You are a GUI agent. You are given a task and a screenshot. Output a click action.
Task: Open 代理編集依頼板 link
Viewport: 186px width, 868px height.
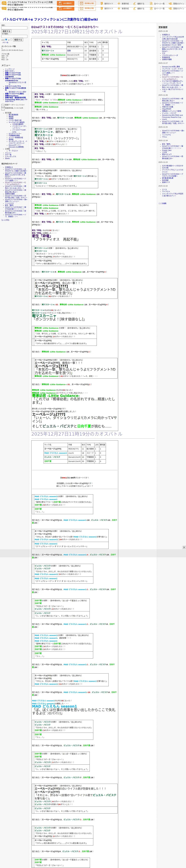(x=14, y=135)
